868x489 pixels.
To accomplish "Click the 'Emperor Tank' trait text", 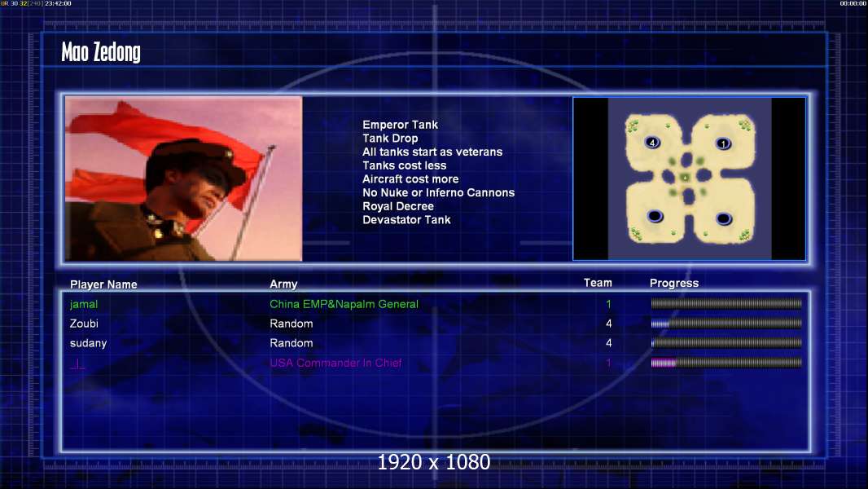I will pyautogui.click(x=401, y=126).
